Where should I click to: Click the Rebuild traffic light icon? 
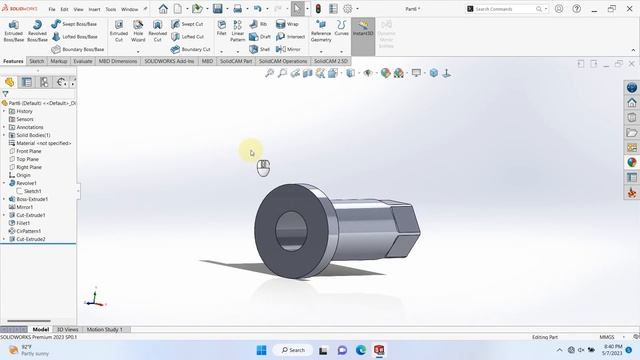(x=318, y=9)
